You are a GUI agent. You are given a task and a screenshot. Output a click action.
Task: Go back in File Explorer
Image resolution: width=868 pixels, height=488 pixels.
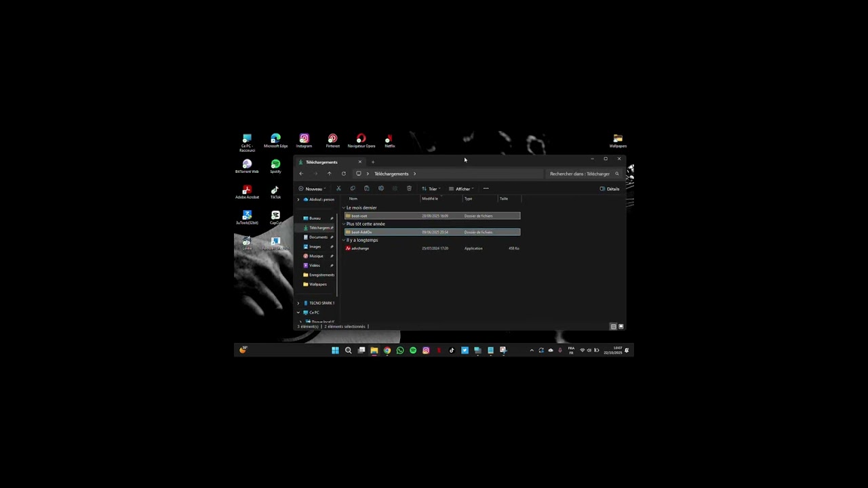tap(301, 174)
